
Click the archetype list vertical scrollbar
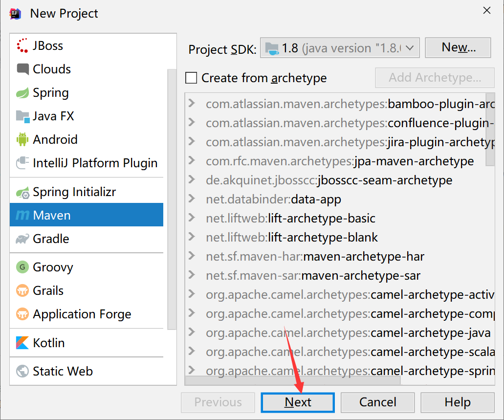(490, 129)
